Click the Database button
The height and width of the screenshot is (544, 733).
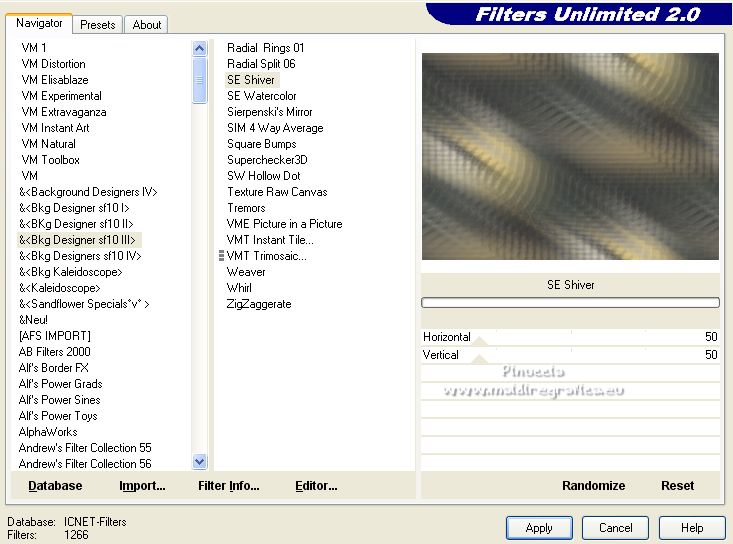point(55,486)
